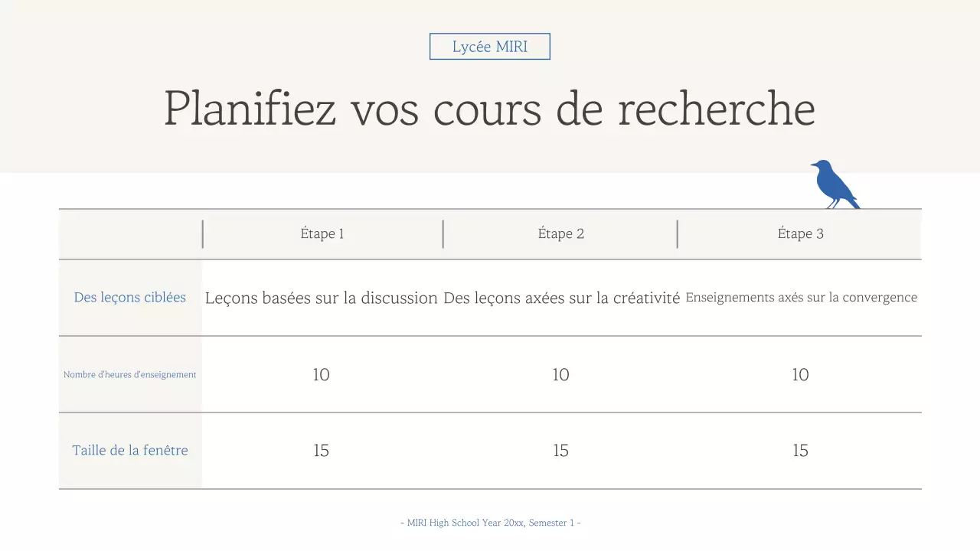The image size is (980, 551).
Task: Click the divider line before Étape 3
Action: [x=678, y=233]
